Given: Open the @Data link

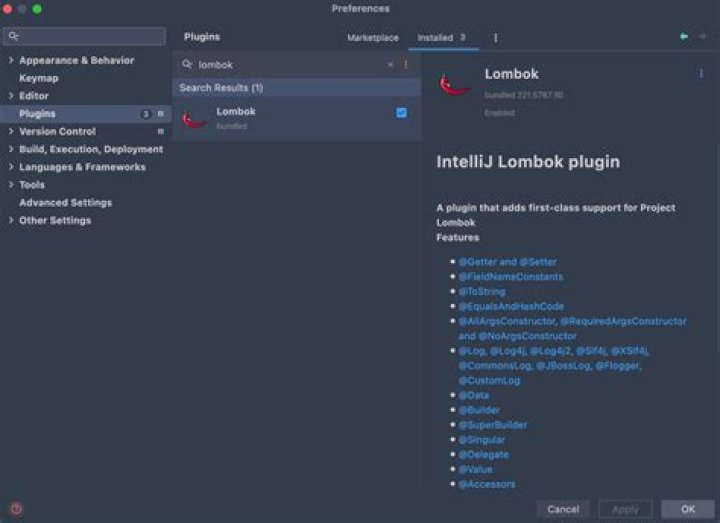Looking at the screenshot, I should [x=473, y=395].
